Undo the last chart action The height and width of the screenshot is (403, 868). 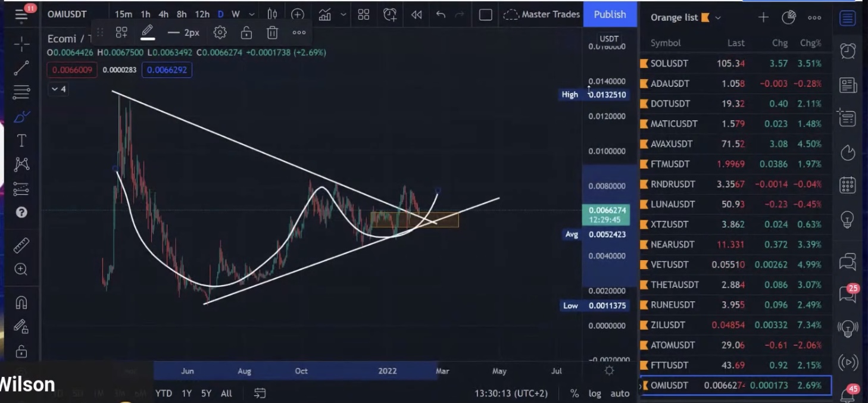pyautogui.click(x=441, y=14)
